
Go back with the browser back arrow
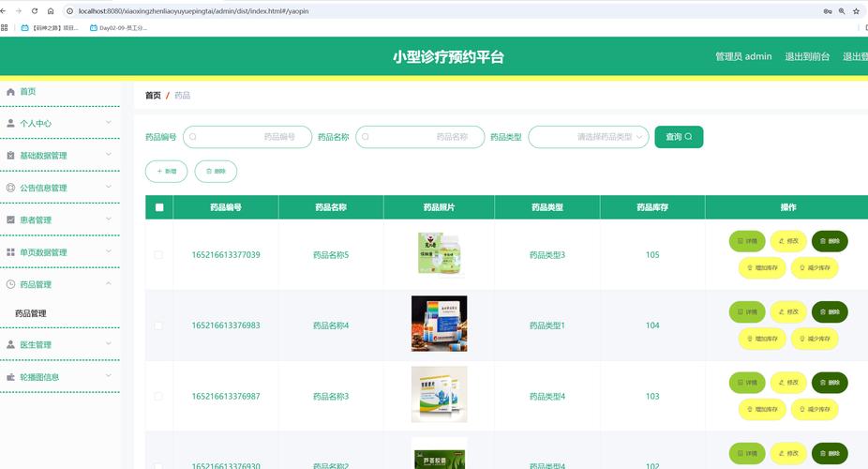4,11
